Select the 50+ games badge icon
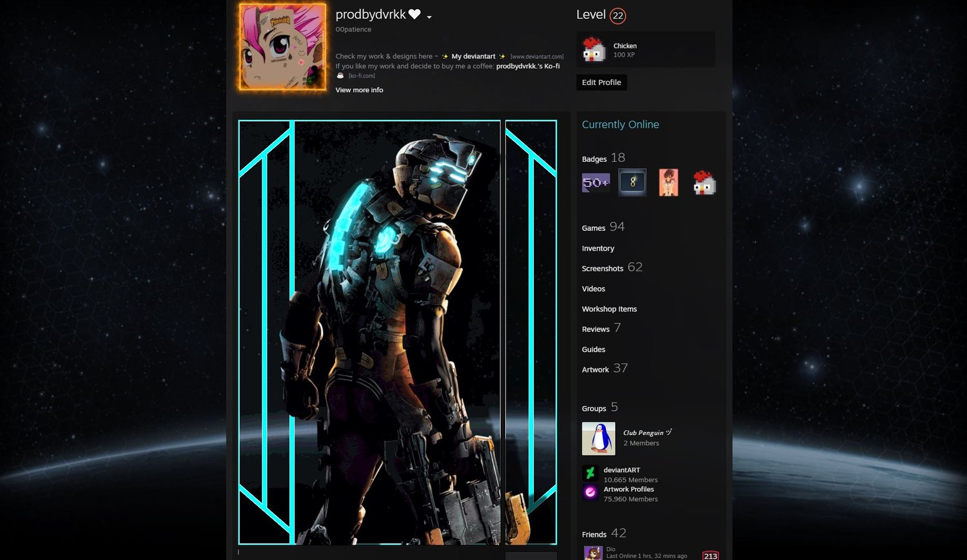 [x=596, y=182]
